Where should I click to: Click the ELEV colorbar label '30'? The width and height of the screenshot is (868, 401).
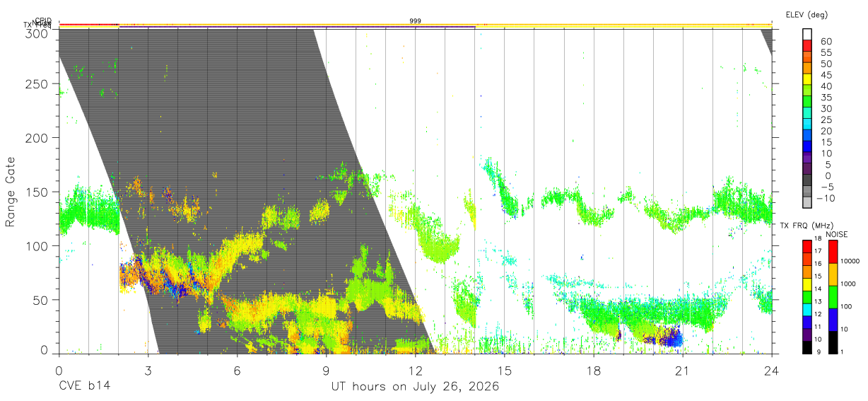(x=826, y=109)
